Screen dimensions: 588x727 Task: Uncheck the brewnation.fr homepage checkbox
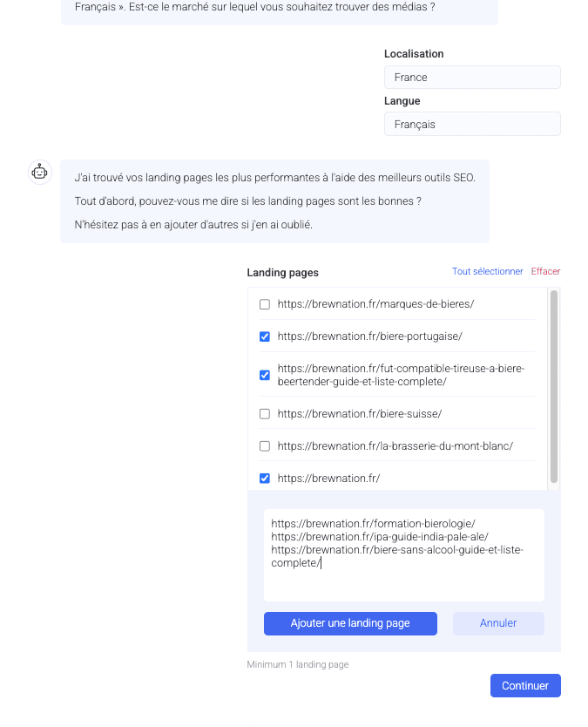click(265, 478)
